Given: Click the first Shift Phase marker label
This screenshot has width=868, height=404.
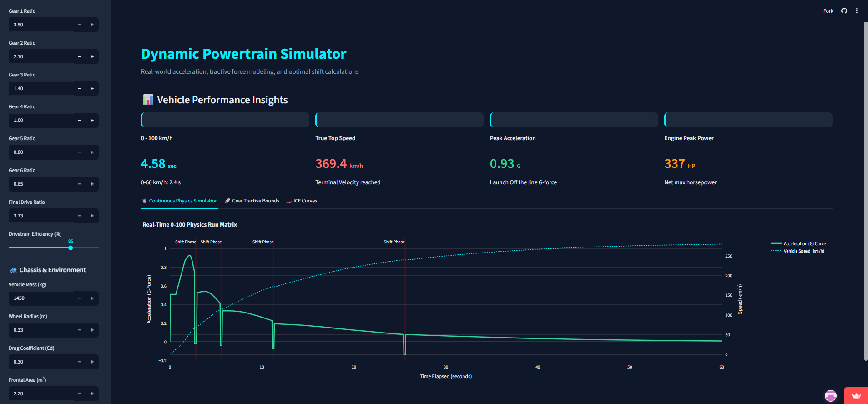Looking at the screenshot, I should click(x=186, y=242).
